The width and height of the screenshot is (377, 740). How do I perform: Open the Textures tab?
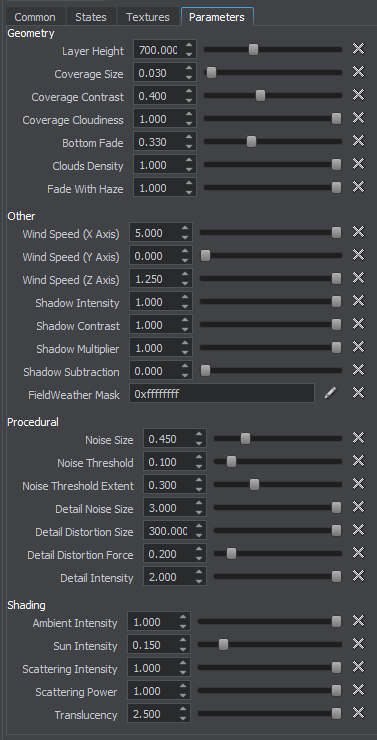click(x=148, y=17)
